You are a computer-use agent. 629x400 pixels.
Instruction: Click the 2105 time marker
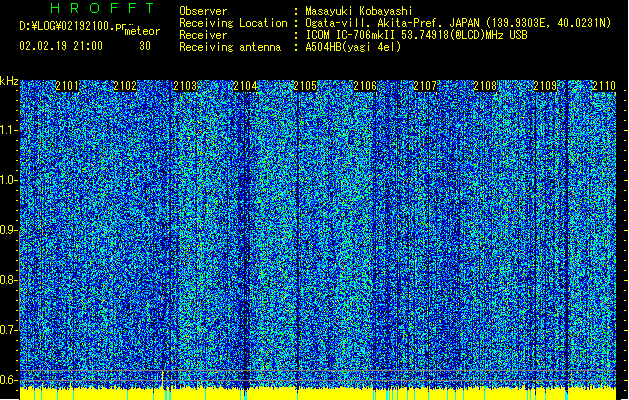coord(305,86)
